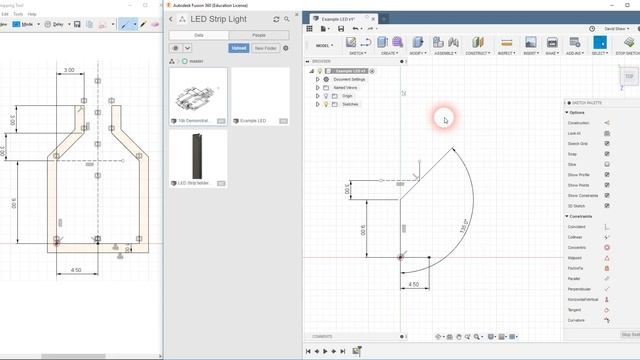Open the Mode dropdown in Snipping Tool
Screen dimensions: 640x360
(x=38, y=24)
